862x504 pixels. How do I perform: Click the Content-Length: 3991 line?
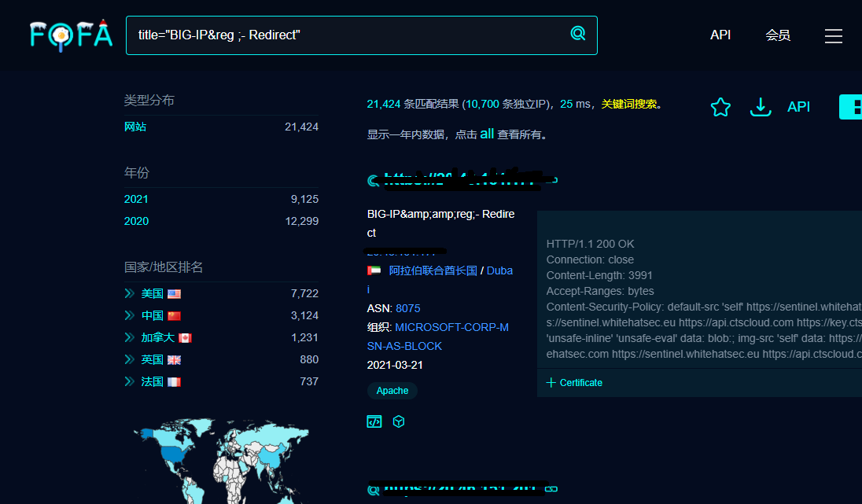[x=599, y=275]
